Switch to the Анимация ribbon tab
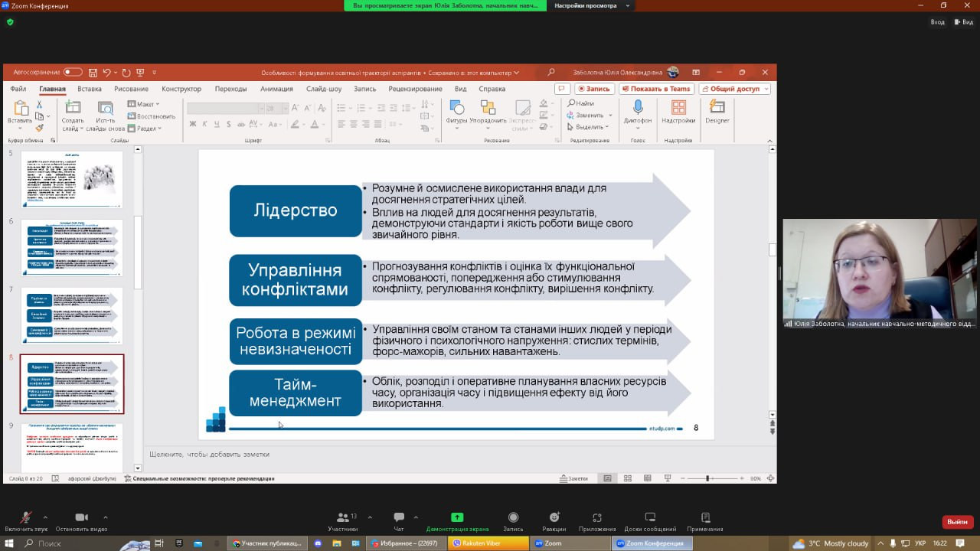 click(x=276, y=89)
